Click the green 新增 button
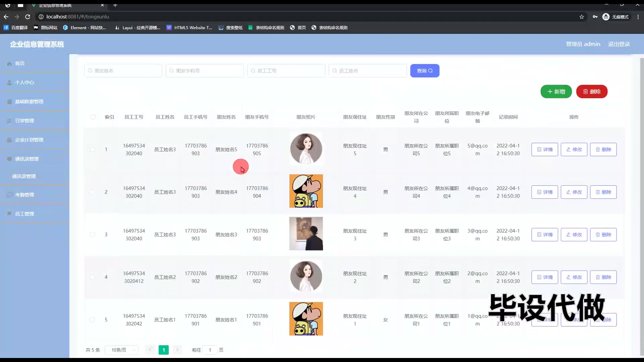 [x=556, y=92]
